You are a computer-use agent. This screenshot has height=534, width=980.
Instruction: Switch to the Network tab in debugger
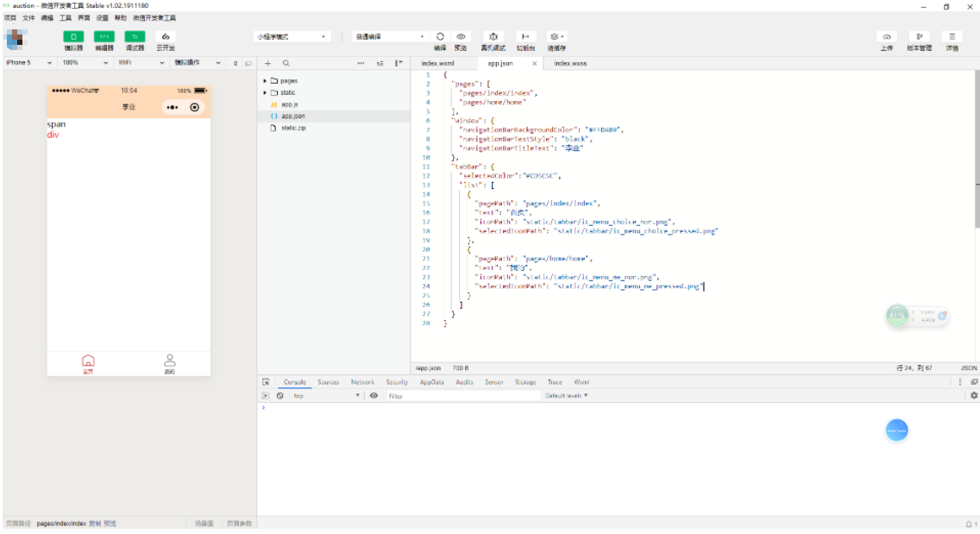(x=362, y=382)
